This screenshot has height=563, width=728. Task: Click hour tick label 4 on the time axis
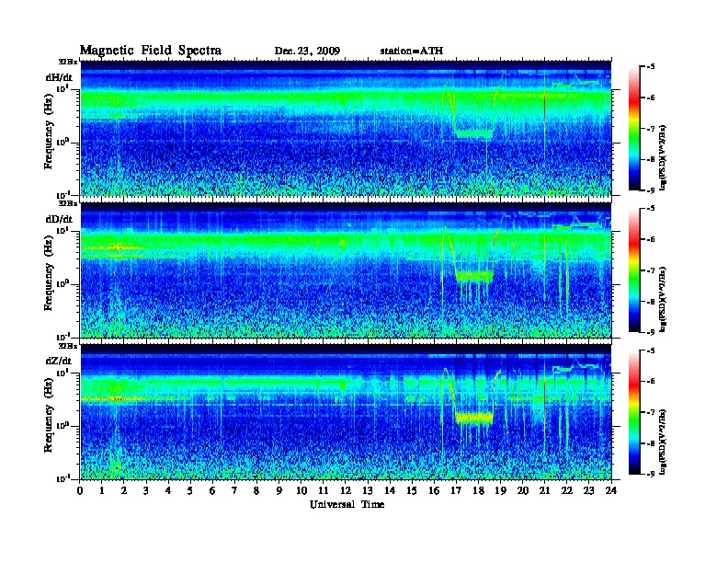click(x=168, y=490)
